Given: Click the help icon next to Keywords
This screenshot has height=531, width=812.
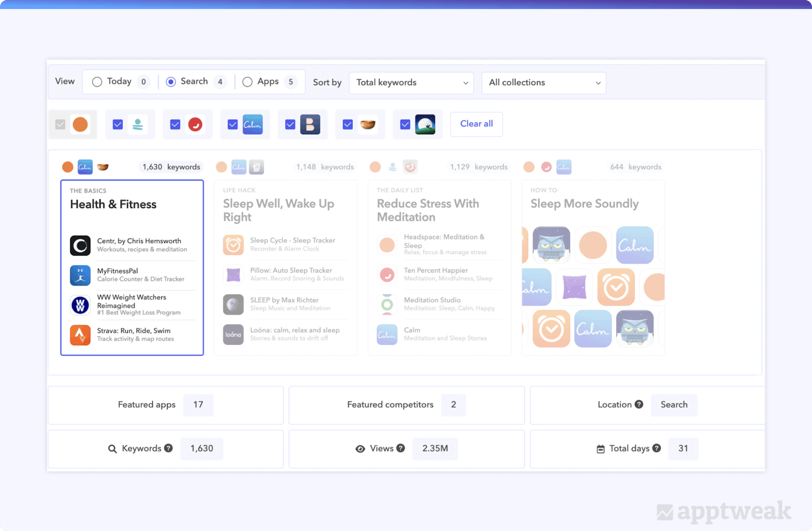Looking at the screenshot, I should pyautogui.click(x=169, y=448).
